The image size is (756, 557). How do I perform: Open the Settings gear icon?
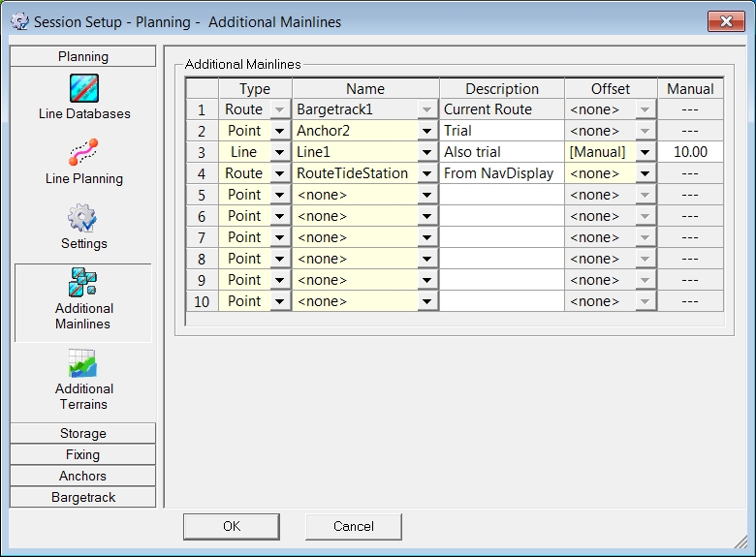pos(83,218)
